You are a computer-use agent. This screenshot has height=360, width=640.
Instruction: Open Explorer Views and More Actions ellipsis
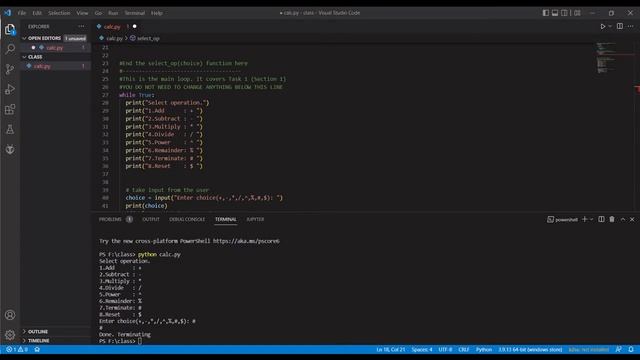click(x=81, y=26)
